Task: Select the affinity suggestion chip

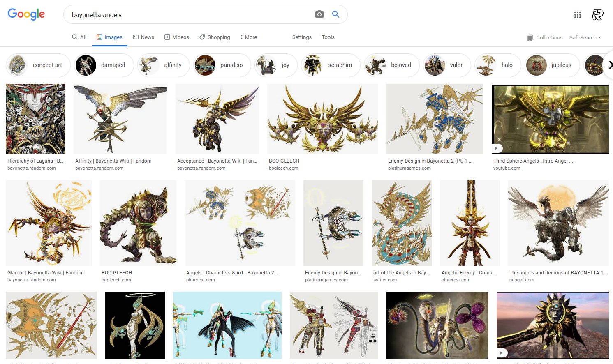Action: pos(164,65)
